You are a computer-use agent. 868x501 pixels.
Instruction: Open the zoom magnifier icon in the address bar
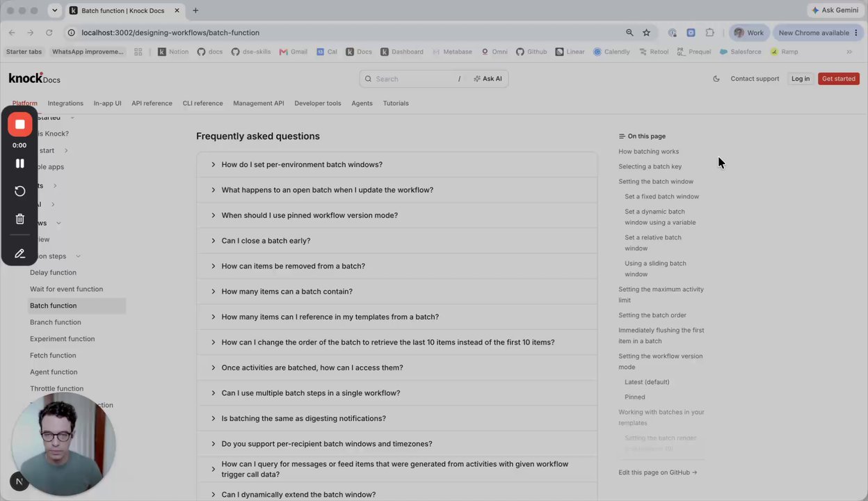629,33
